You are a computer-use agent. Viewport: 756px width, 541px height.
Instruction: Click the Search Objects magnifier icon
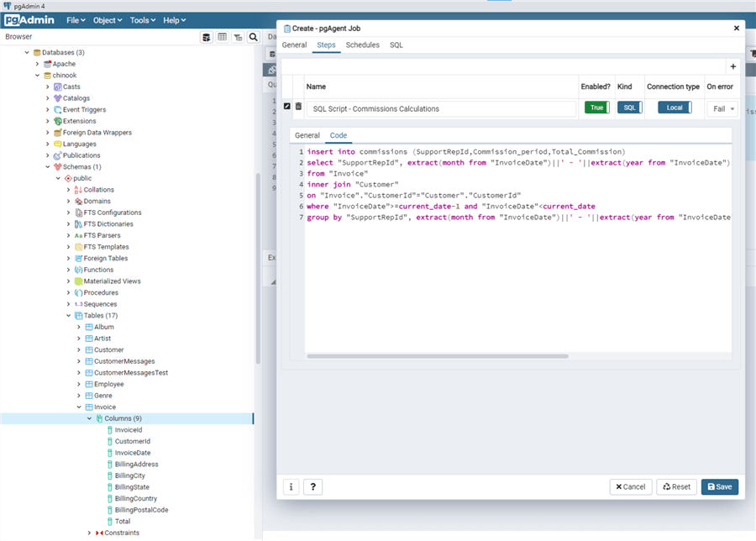click(253, 37)
